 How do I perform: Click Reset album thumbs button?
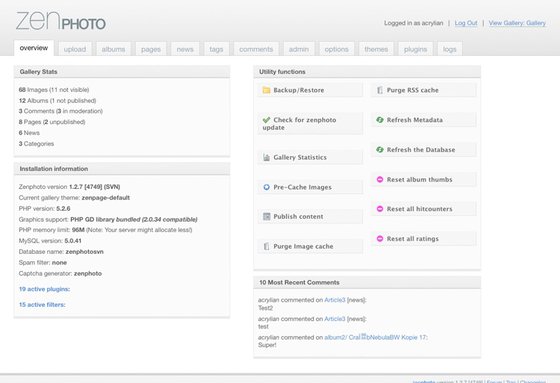pyautogui.click(x=424, y=179)
